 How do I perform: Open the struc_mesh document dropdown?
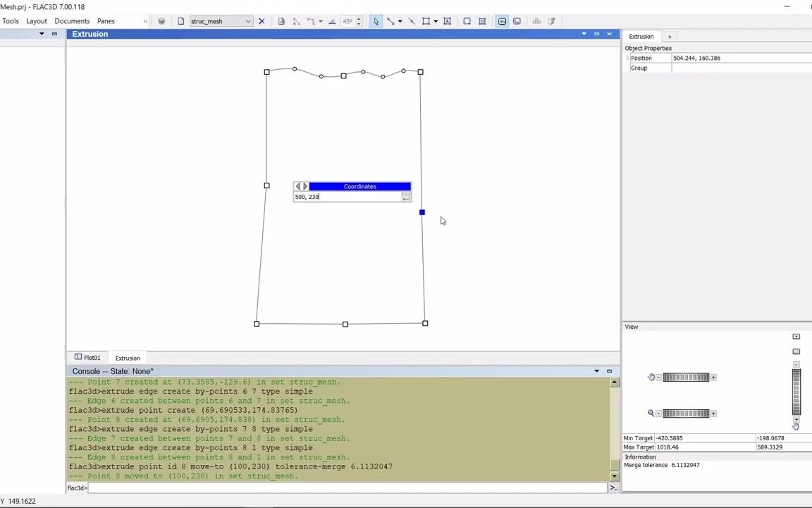[x=247, y=21]
